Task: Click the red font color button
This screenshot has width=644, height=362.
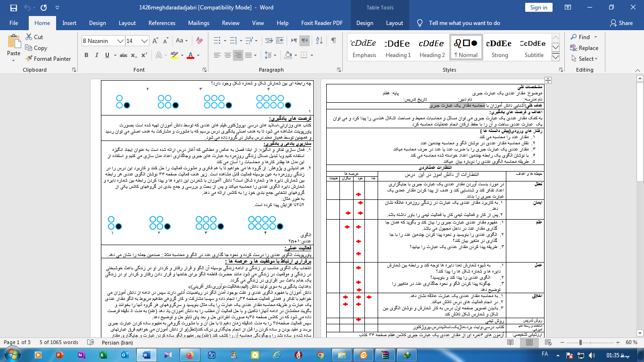Action: pyautogui.click(x=190, y=55)
